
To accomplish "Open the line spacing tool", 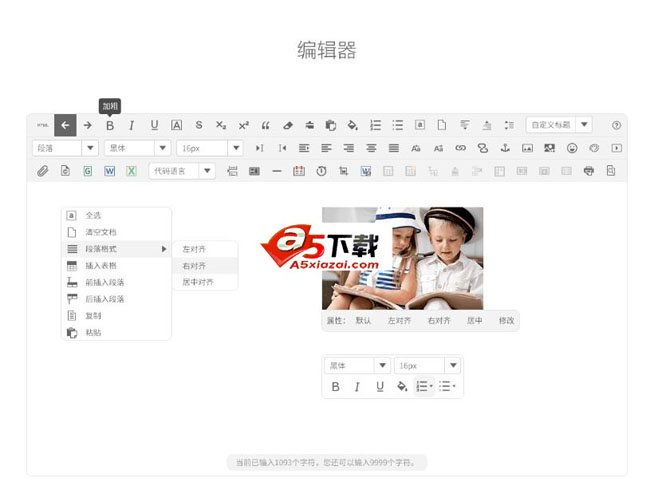I will 509,125.
